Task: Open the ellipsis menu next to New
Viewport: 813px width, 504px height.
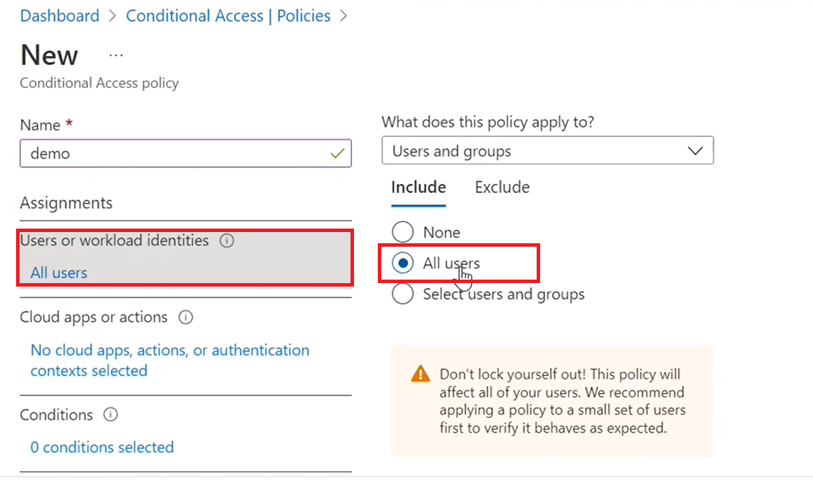Action: click(x=115, y=55)
